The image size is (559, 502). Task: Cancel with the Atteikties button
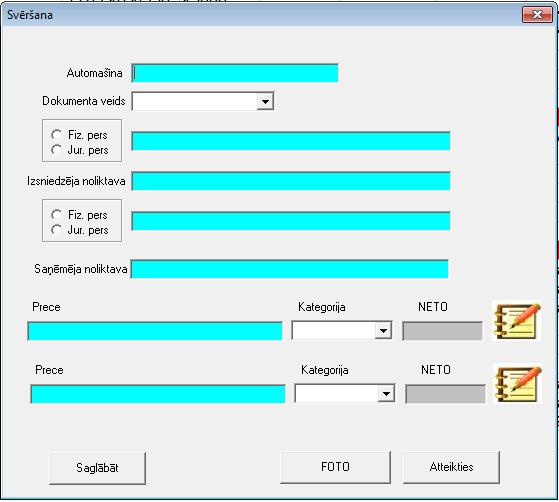(451, 467)
